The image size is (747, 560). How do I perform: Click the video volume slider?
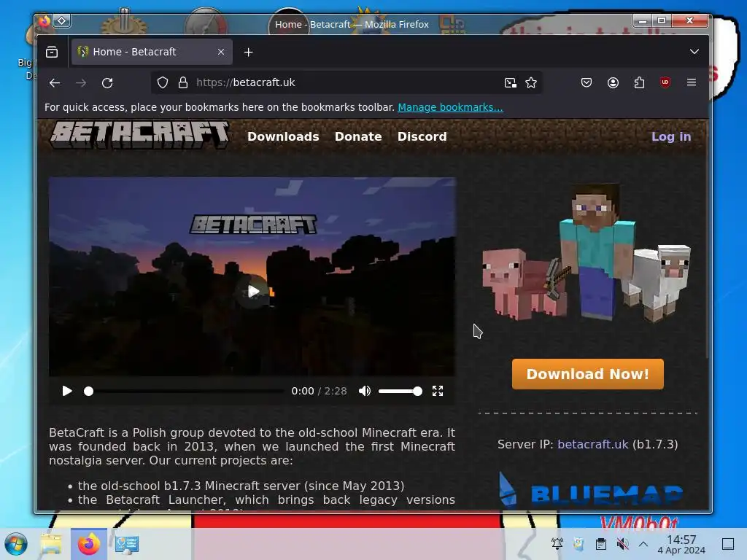pyautogui.click(x=400, y=391)
